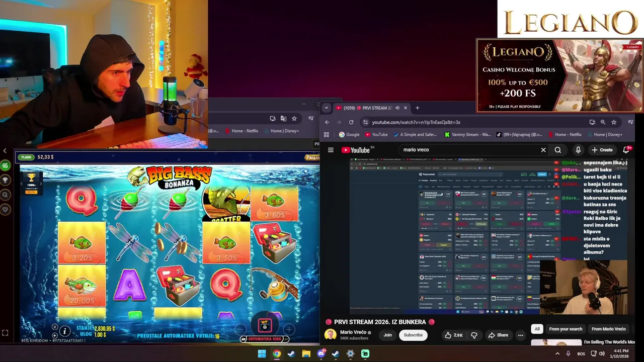
Task: Open casino sidebar green gift icon
Action: (x=5, y=165)
